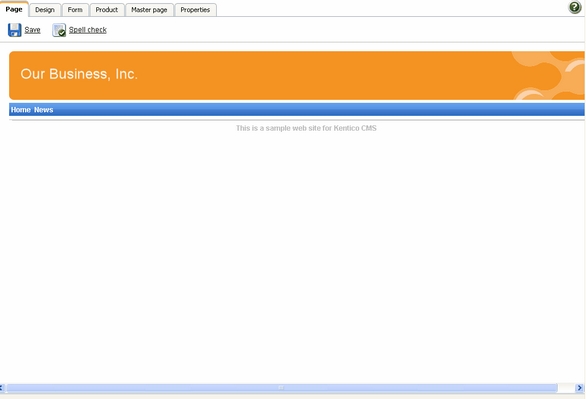The width and height of the screenshot is (586, 399).
Task: Open News in the blue navigation bar
Action: click(44, 110)
